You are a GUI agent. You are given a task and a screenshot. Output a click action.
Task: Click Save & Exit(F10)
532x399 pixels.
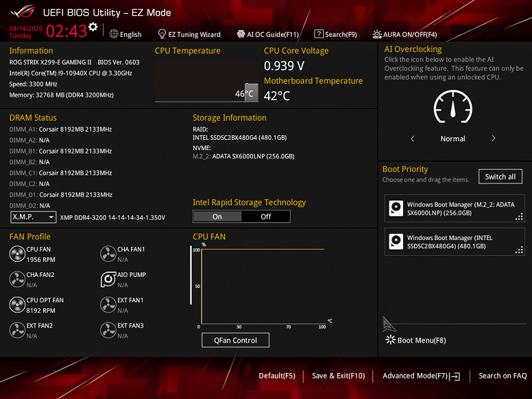[x=338, y=376]
